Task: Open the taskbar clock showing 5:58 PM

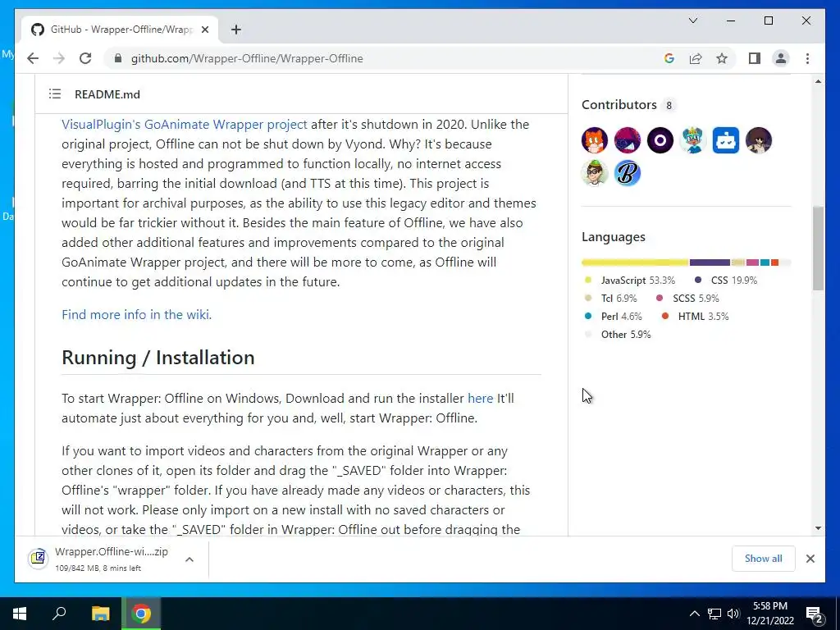Action: [769, 614]
